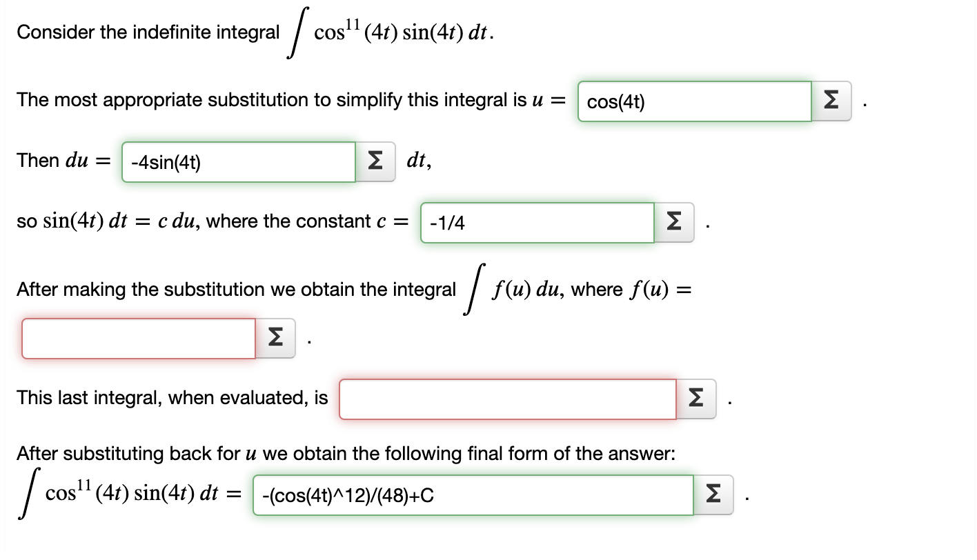Place cursor in the red-outlined f(u) input

point(138,338)
